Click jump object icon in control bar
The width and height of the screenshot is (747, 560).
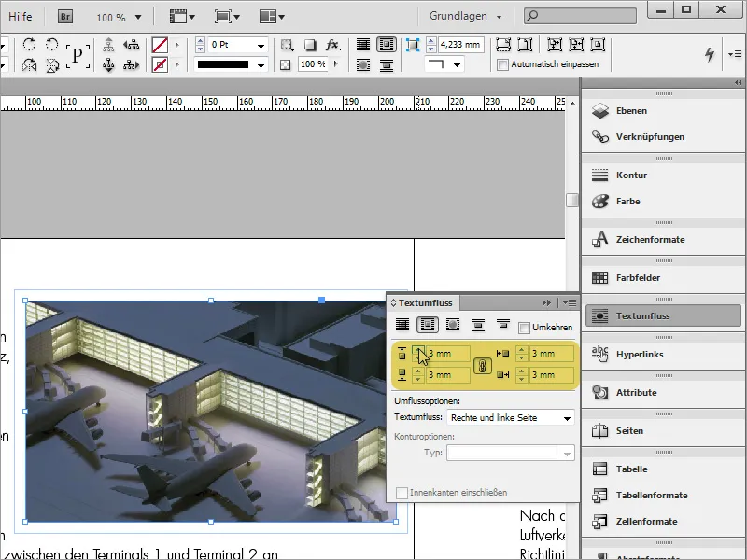387,64
